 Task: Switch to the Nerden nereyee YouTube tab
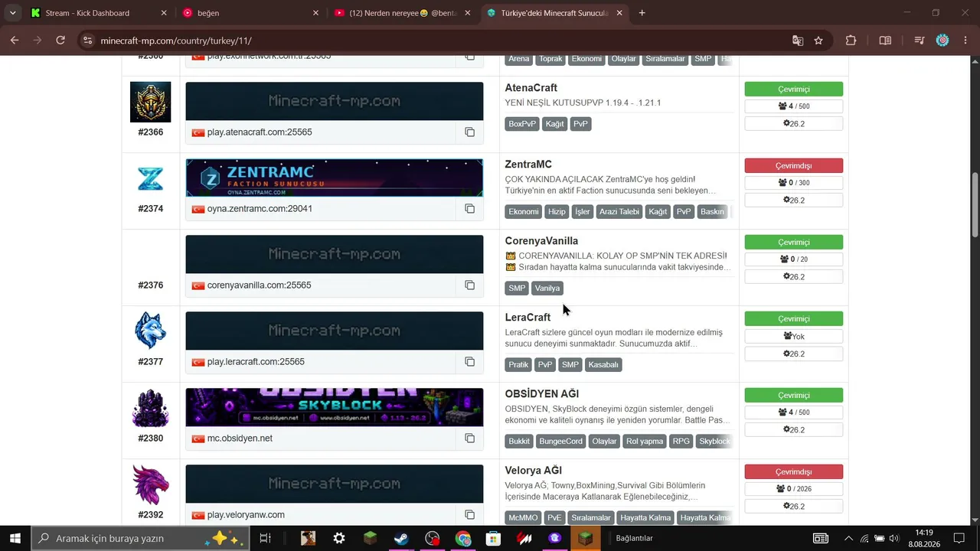404,13
